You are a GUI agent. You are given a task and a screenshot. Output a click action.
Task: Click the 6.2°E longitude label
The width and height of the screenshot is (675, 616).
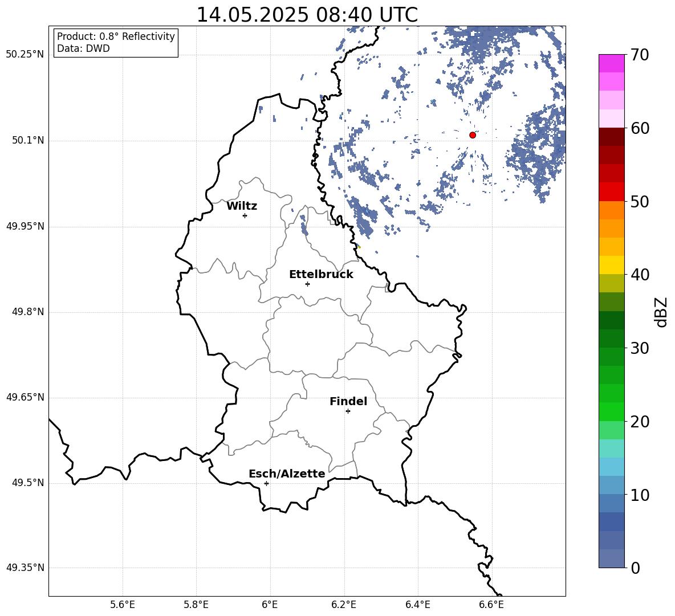[344, 605]
